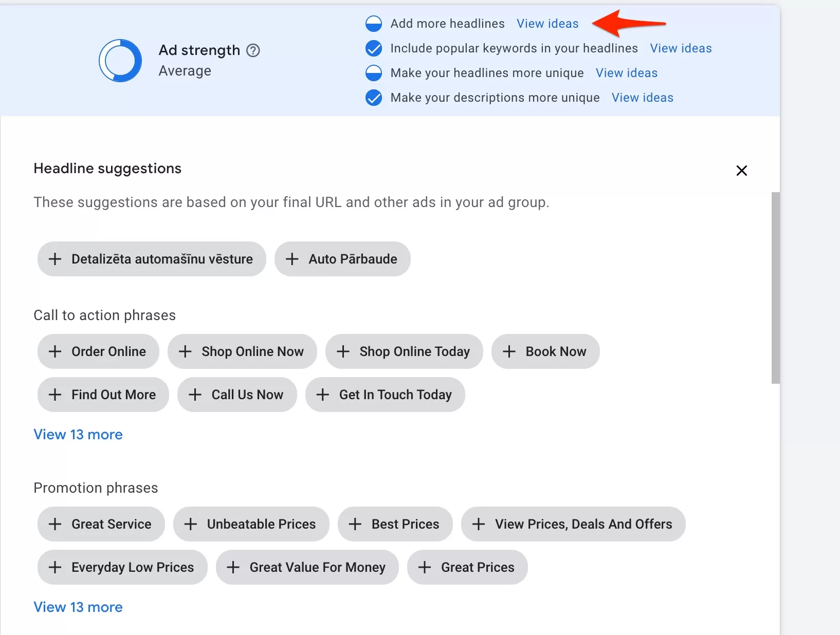Expand View 13 more promotion phrases
This screenshot has height=635, width=840.
click(x=78, y=607)
